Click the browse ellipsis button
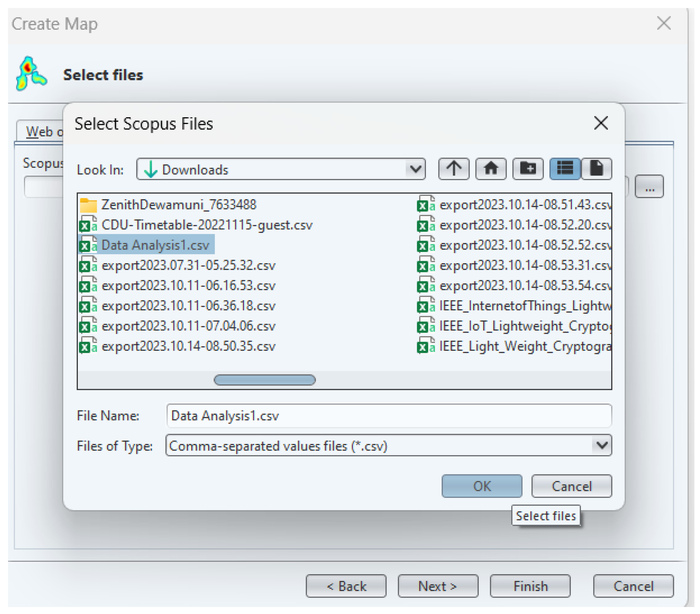This screenshot has height=614, width=700. [649, 187]
